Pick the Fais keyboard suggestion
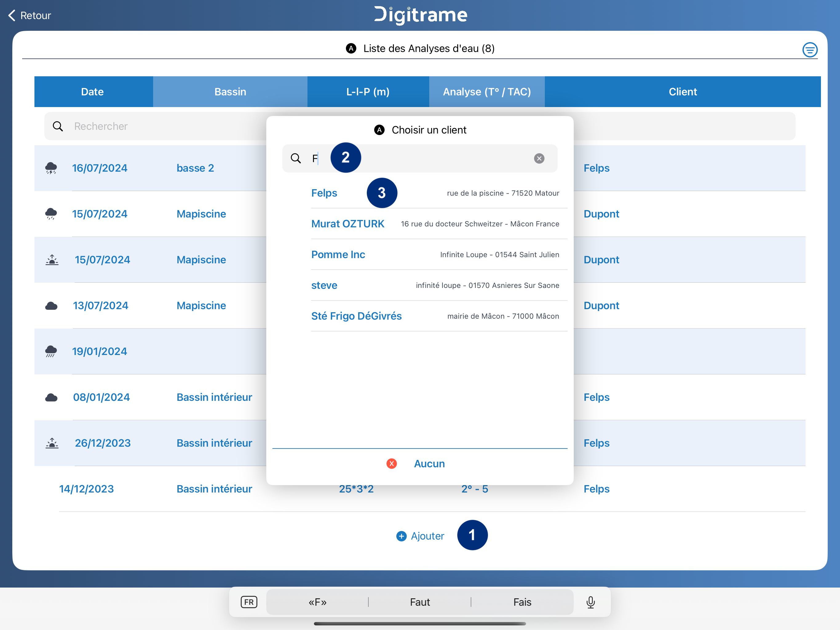The width and height of the screenshot is (840, 630). coord(522,602)
